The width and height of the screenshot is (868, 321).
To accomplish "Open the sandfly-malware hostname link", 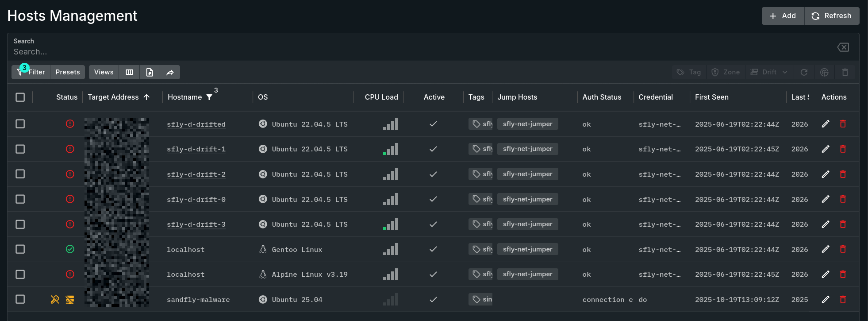I will (x=198, y=300).
